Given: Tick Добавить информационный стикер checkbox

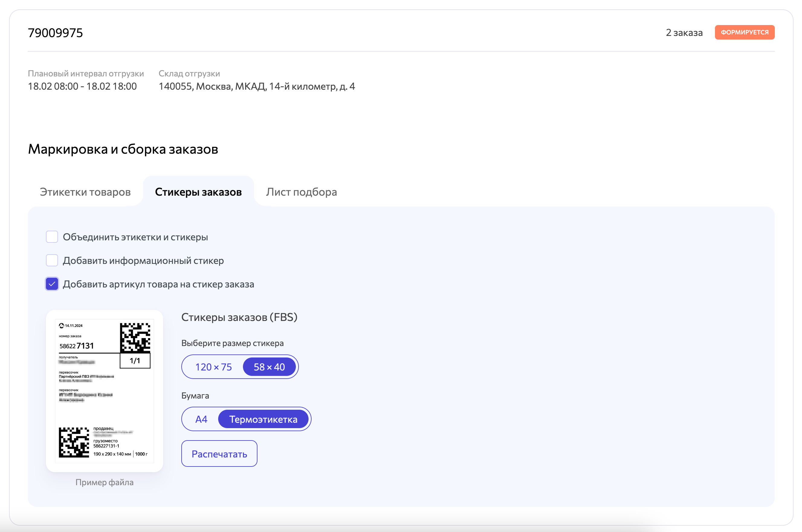Looking at the screenshot, I should coord(52,260).
